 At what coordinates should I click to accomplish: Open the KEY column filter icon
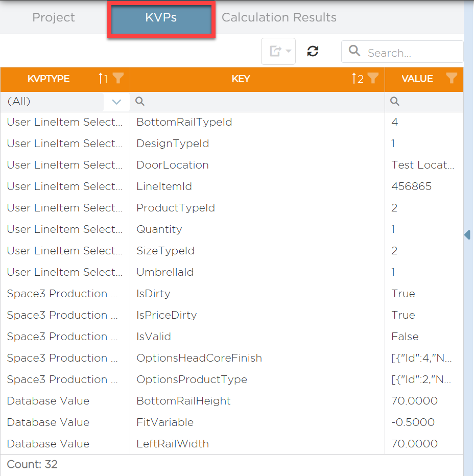[x=373, y=78]
